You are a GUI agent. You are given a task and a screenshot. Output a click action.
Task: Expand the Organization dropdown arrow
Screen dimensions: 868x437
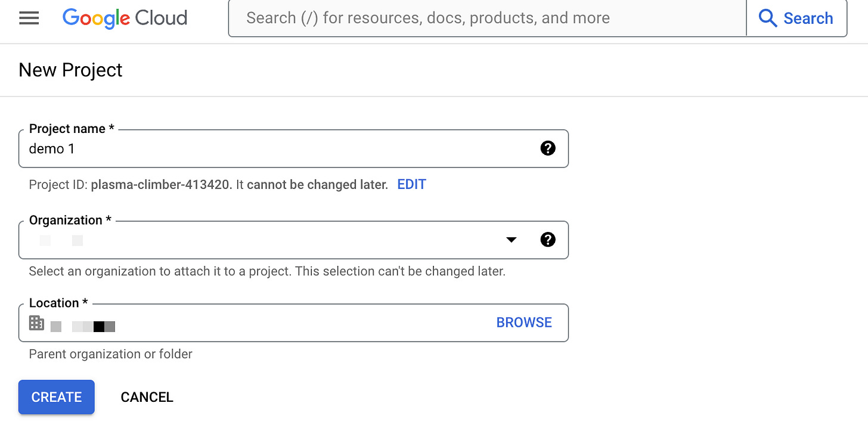(x=511, y=240)
